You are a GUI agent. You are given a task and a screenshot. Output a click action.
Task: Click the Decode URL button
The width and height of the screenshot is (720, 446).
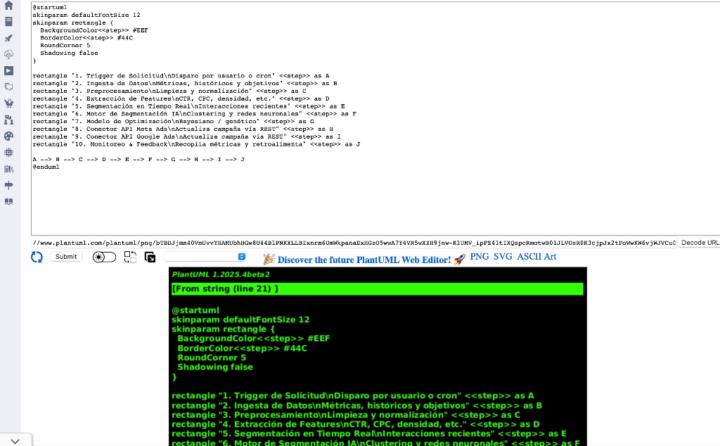(699, 243)
